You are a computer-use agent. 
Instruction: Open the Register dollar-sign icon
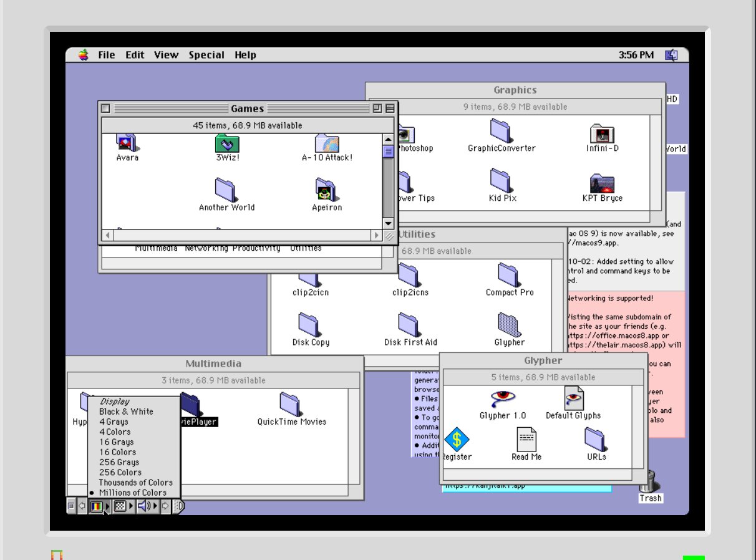pyautogui.click(x=457, y=439)
